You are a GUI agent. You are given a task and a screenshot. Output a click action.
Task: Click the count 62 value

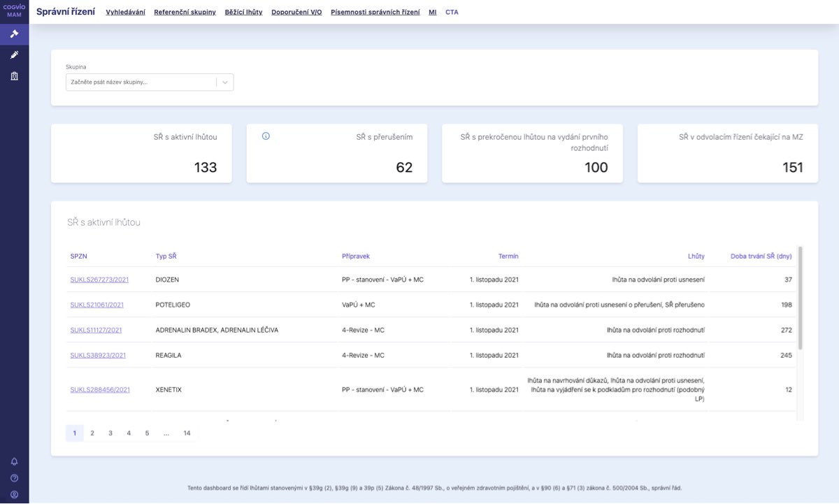pyautogui.click(x=404, y=168)
